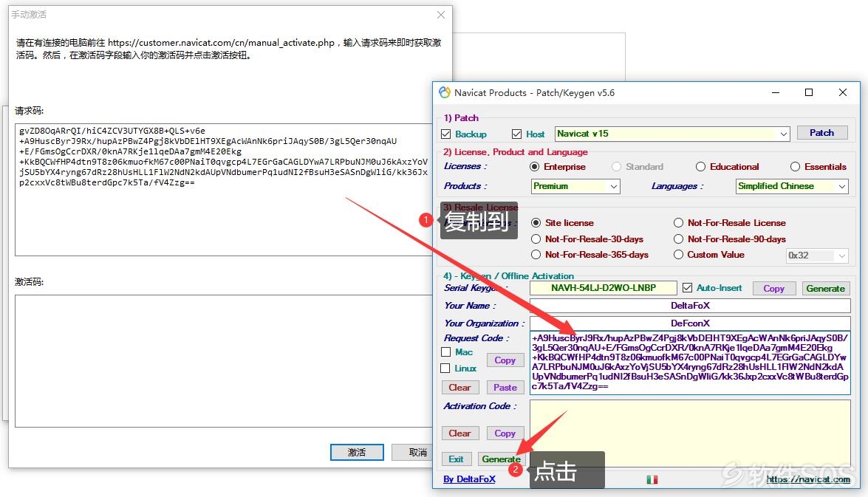
Task: Open the By DeltaFoX link
Action: click(469, 479)
